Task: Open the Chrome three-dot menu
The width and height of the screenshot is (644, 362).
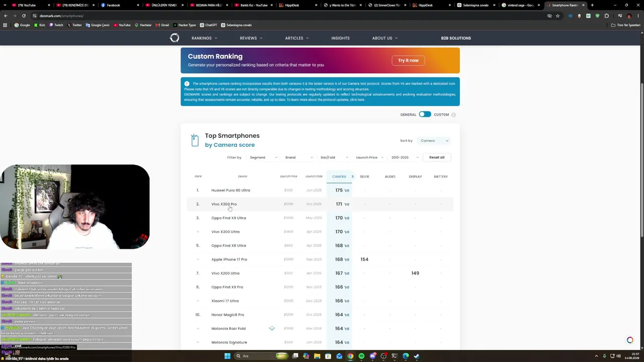Action: (x=638, y=16)
